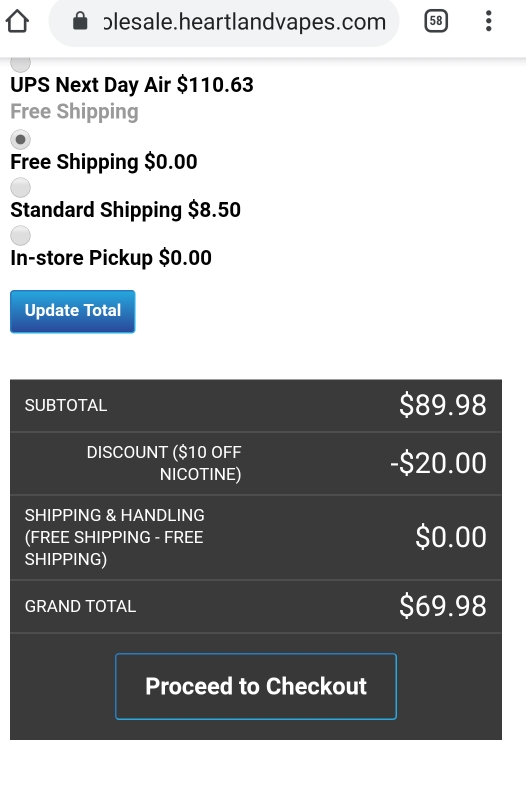The height and width of the screenshot is (800, 526).
Task: Tap the $89.98 subtotal amount
Action: point(442,405)
